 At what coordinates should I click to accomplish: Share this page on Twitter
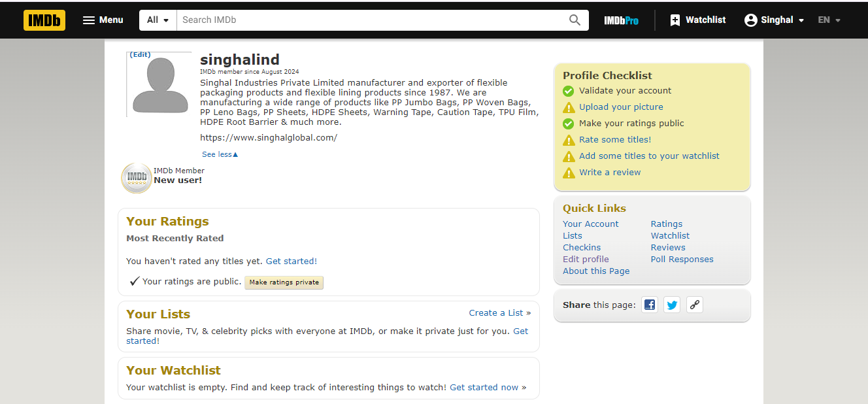pyautogui.click(x=672, y=305)
